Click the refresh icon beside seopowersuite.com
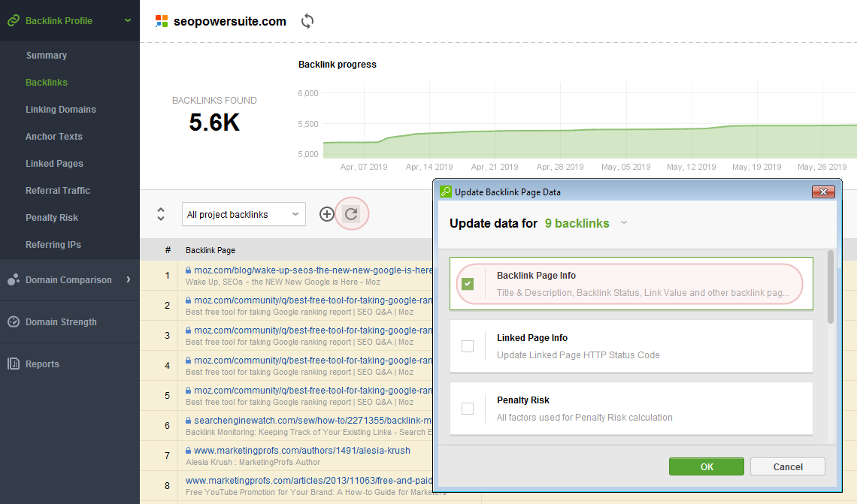This screenshot has height=504, width=857. 307,21
